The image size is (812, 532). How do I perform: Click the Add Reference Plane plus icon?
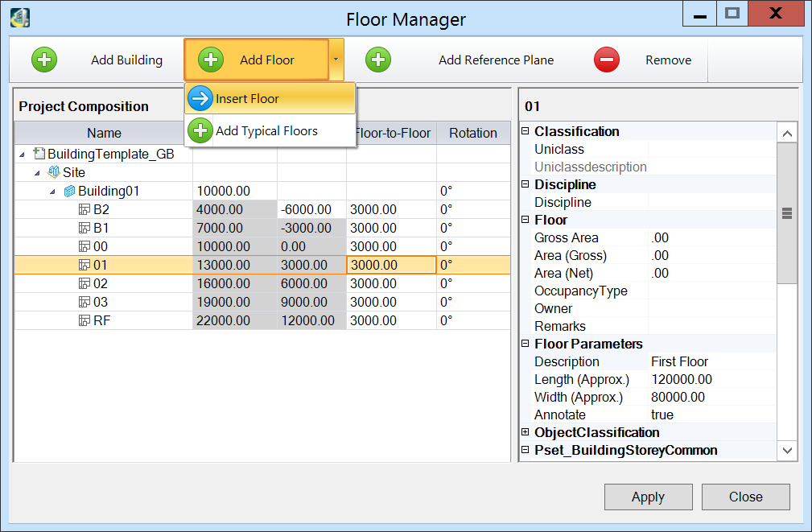(378, 60)
